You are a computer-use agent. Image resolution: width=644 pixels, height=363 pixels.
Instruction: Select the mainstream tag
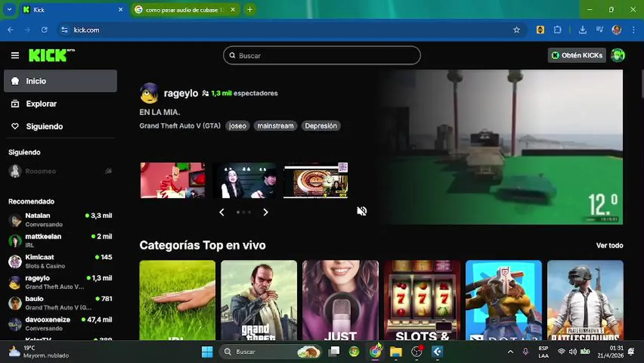275,126
